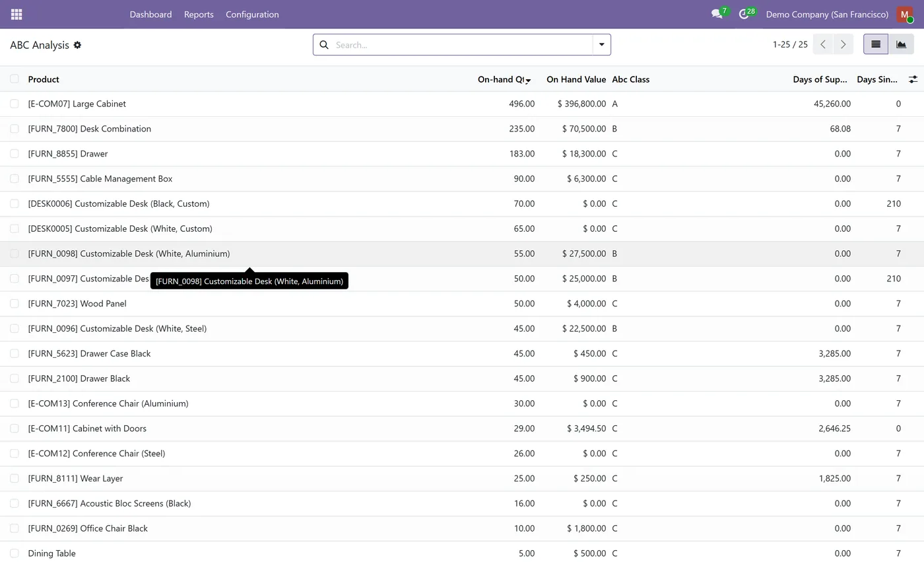The height and width of the screenshot is (562, 924).
Task: Open the activities clock icon
Action: (x=744, y=14)
